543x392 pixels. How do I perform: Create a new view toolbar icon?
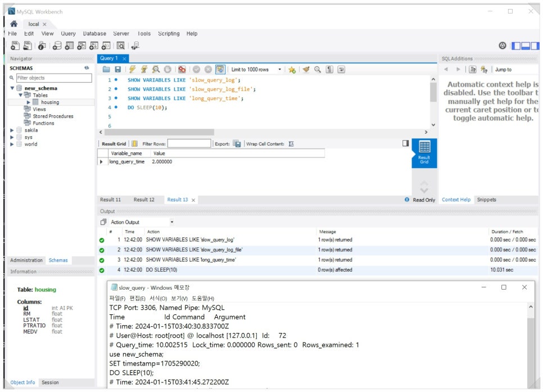click(82, 46)
